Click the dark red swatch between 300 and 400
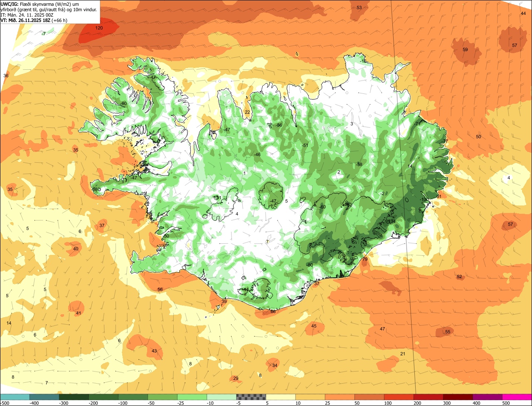This screenshot has width=532, height=406. [457, 397]
